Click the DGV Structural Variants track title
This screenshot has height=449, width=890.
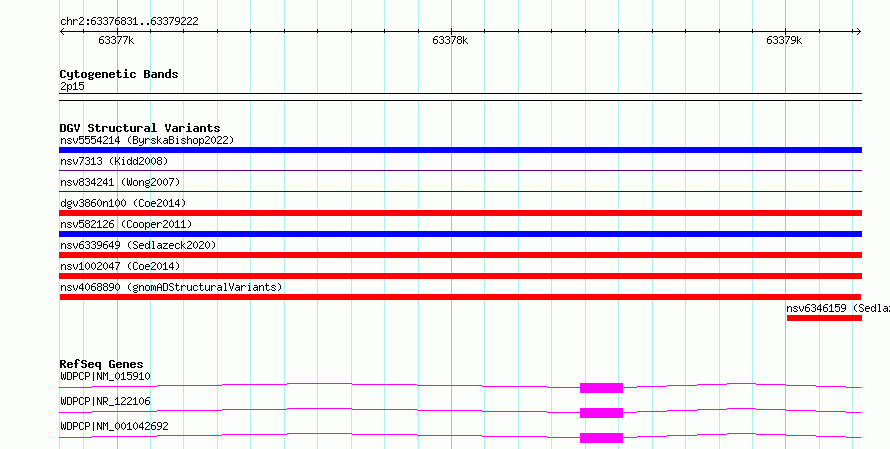(140, 128)
